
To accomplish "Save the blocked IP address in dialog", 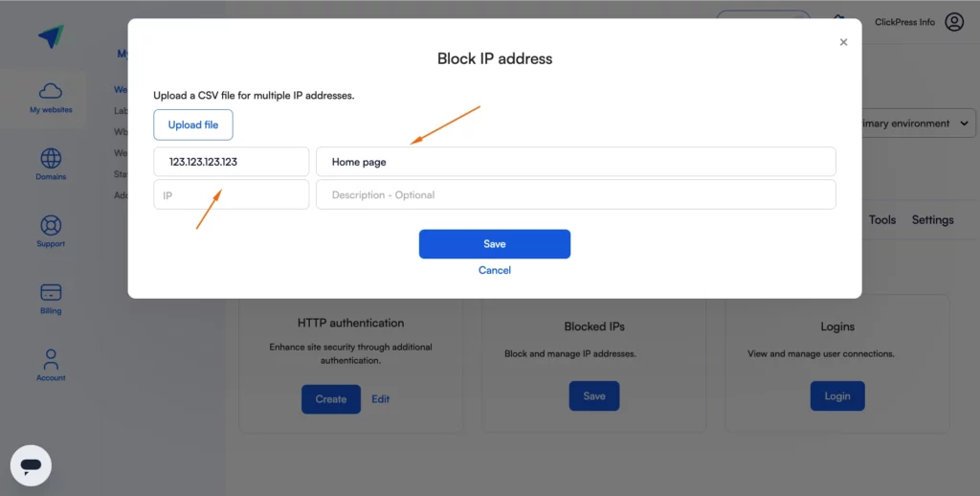I will [x=495, y=244].
